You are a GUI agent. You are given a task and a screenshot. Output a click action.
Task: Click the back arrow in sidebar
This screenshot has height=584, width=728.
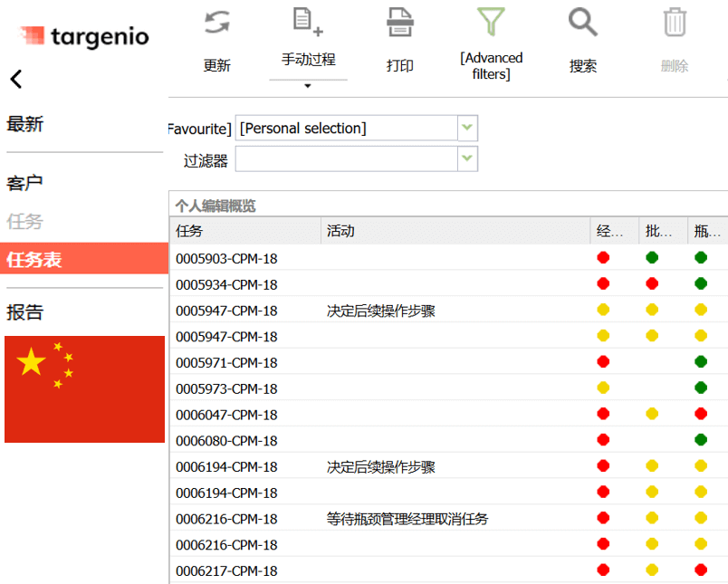click(x=16, y=80)
